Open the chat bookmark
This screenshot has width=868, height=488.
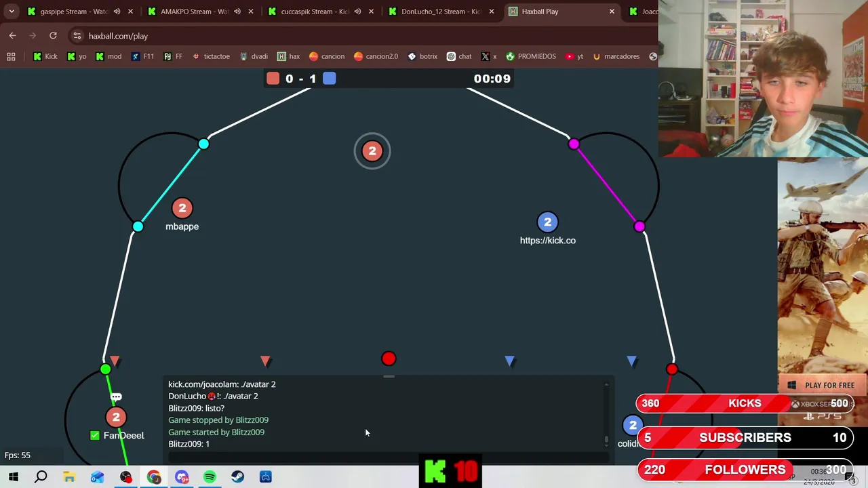[x=459, y=56]
